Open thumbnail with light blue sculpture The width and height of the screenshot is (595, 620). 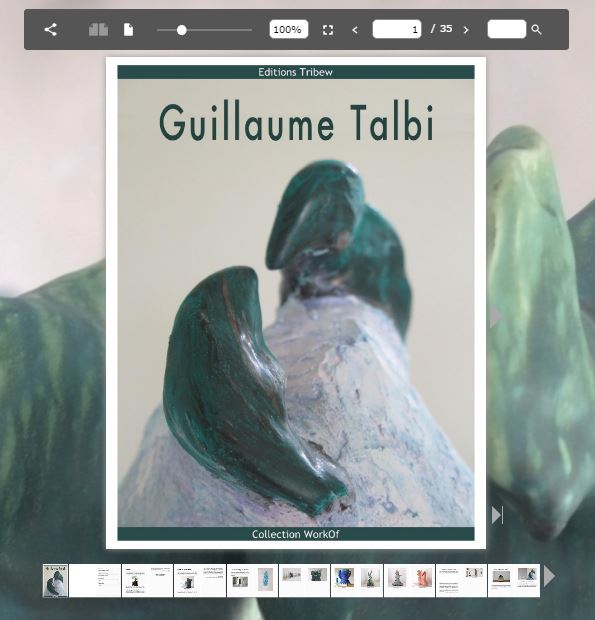pos(252,580)
